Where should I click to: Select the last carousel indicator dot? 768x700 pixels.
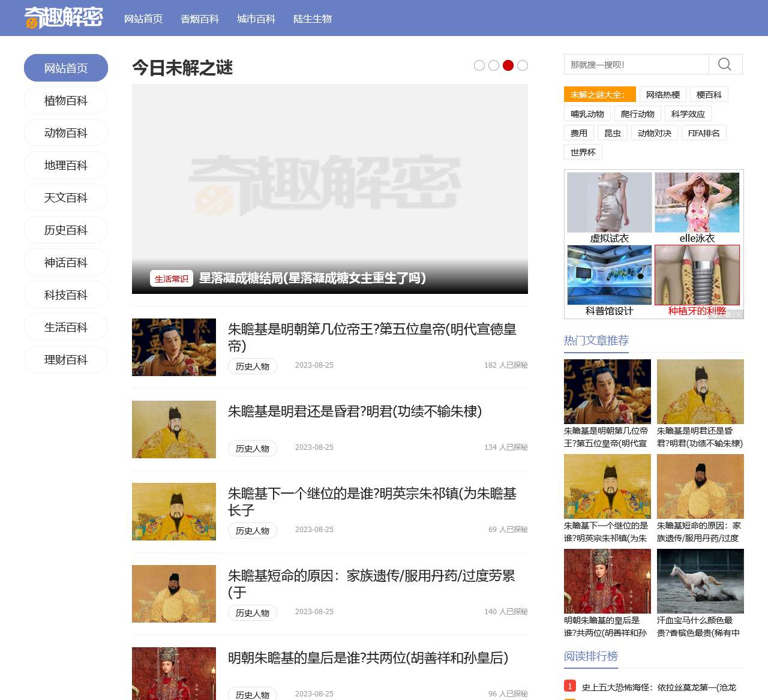pyautogui.click(x=523, y=65)
